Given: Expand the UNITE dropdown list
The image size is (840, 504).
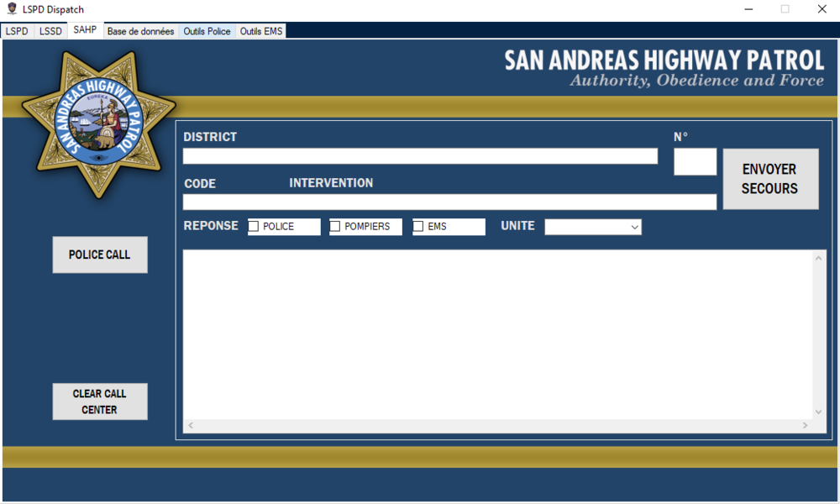Looking at the screenshot, I should [633, 226].
